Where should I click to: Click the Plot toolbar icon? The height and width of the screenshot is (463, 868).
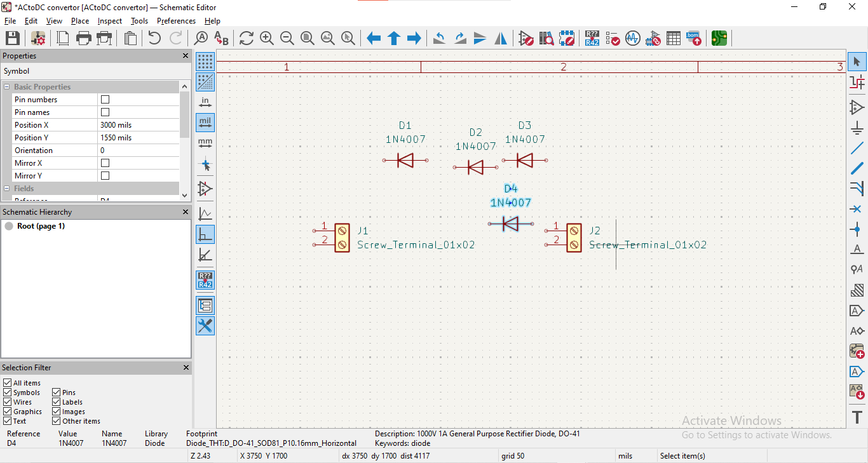point(104,38)
